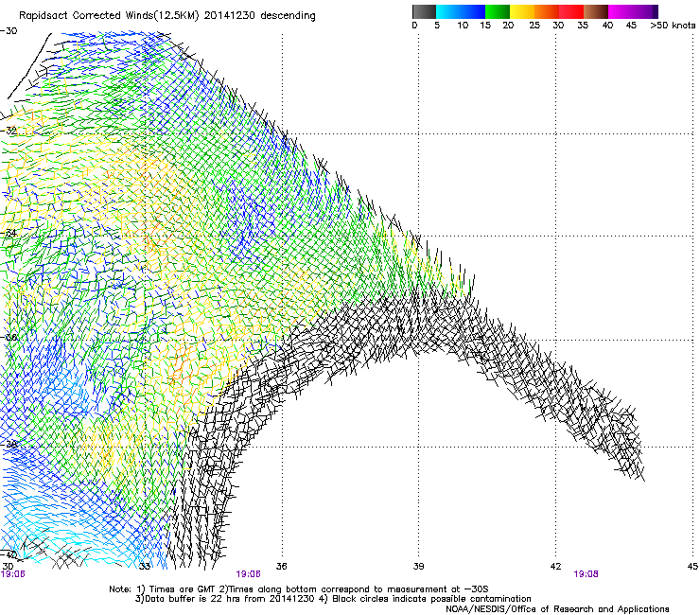Click the Rapidscat Corrected Winds title text

pyautogui.click(x=167, y=16)
